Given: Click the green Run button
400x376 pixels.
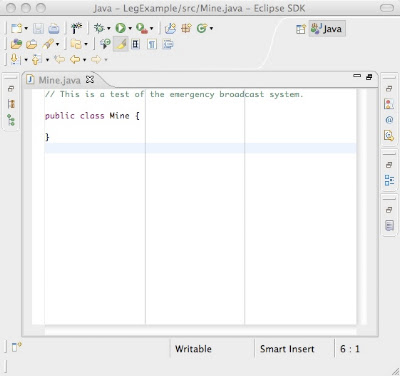Looking at the screenshot, I should (x=120, y=28).
